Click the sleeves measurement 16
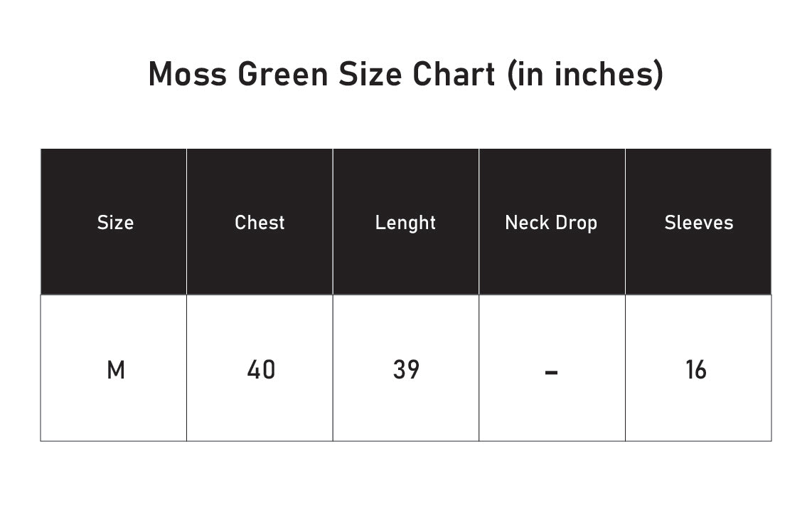This screenshot has width=812, height=528. coord(696,370)
